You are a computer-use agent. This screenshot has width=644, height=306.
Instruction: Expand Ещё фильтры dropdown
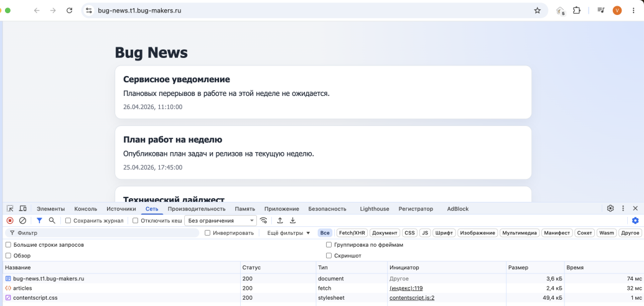[x=288, y=233]
